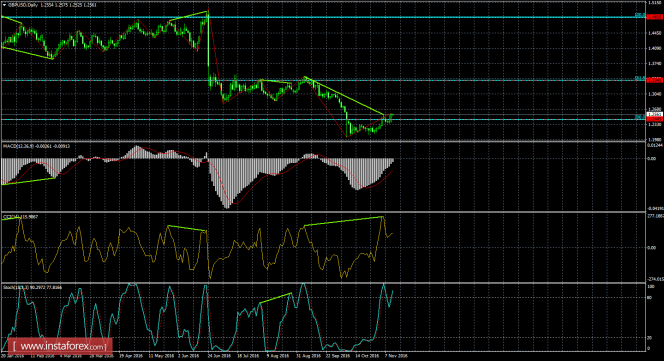
Task: Select the green divergence line on Stochastic panel
Action: [275, 298]
